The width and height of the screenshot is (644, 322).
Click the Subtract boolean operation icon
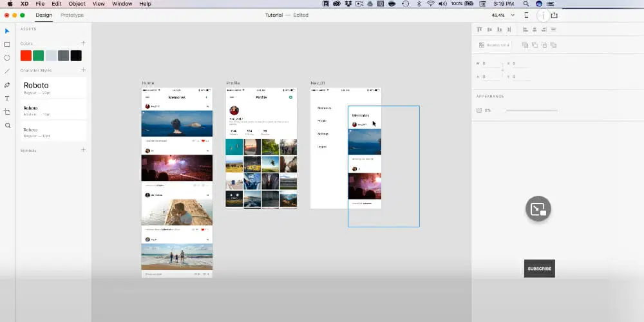click(x=535, y=45)
